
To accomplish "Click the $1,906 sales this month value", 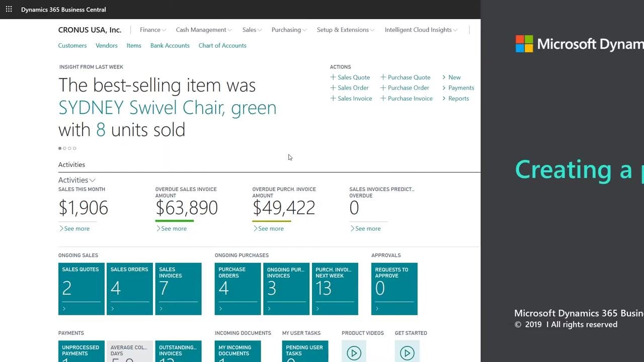I will pos(83,208).
